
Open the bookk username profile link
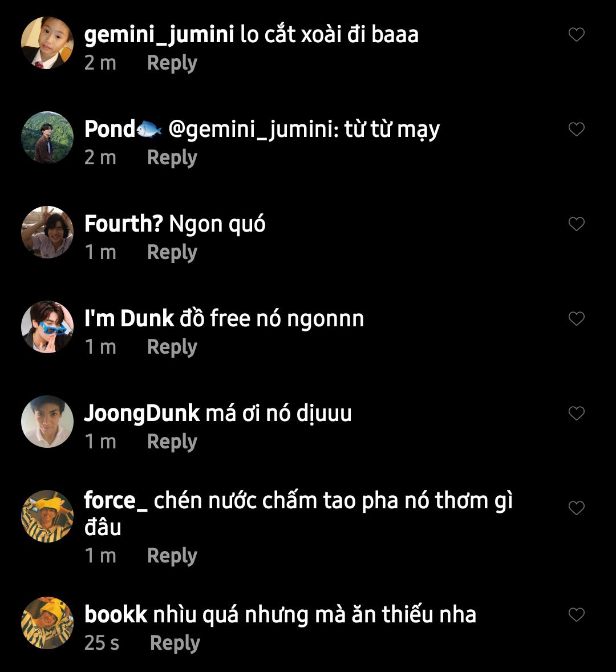coord(116,614)
